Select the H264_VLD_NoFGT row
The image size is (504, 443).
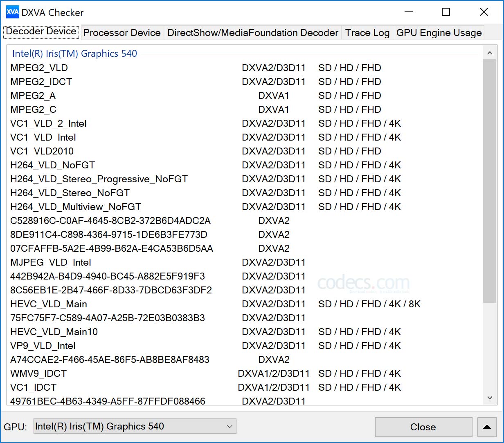245,165
